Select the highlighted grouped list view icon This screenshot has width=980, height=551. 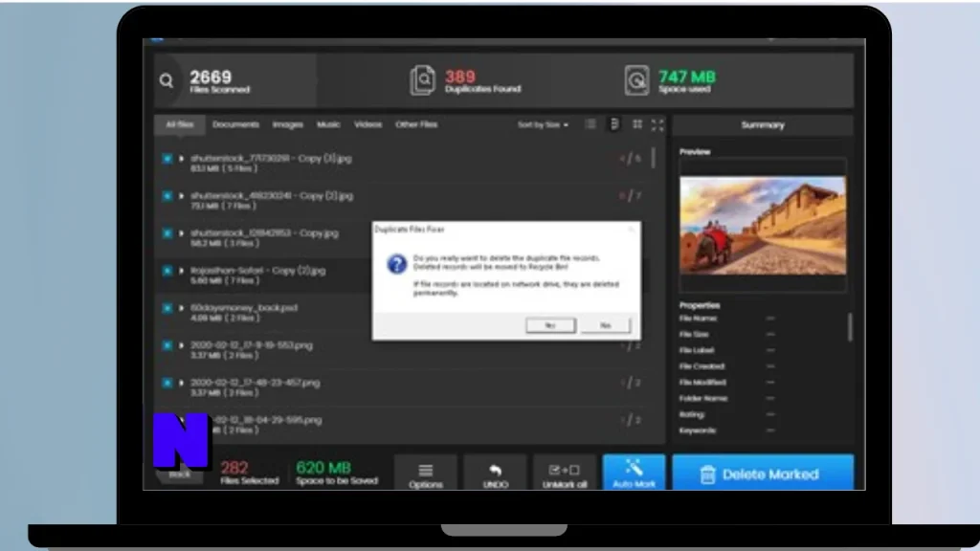[613, 124]
